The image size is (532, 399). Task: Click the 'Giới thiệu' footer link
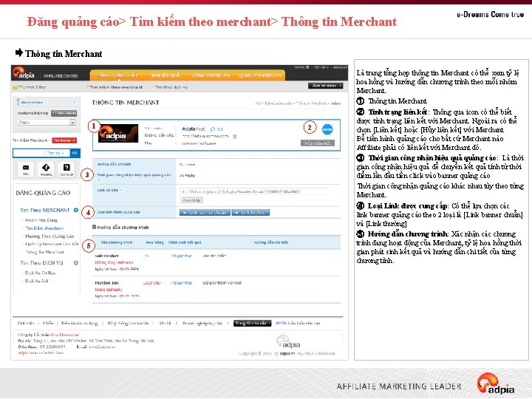point(26,323)
